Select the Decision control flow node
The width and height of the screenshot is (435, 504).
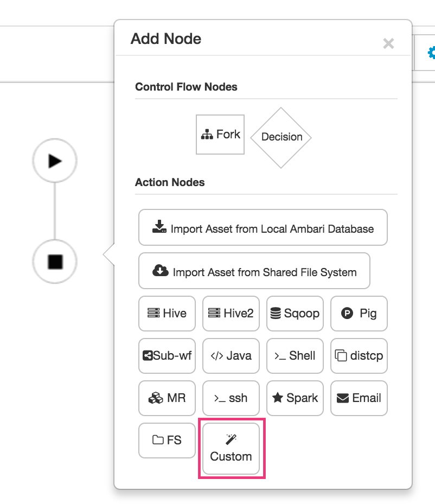coord(280,137)
